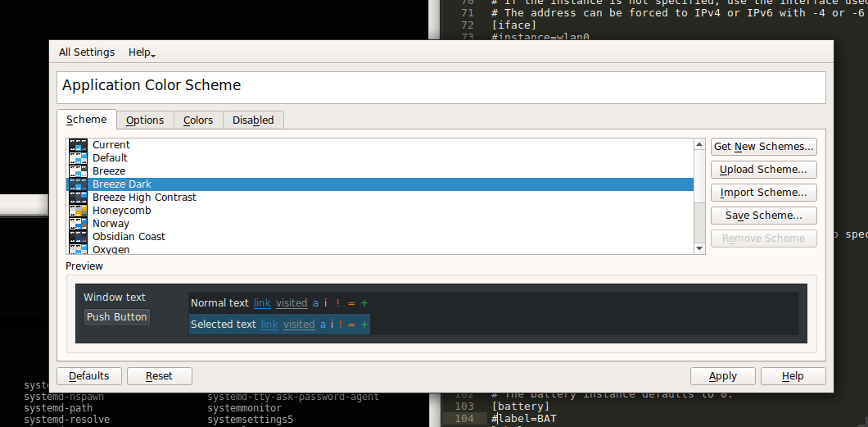Select the Breeze color scheme label
The width and height of the screenshot is (868, 427).
pyautogui.click(x=109, y=171)
